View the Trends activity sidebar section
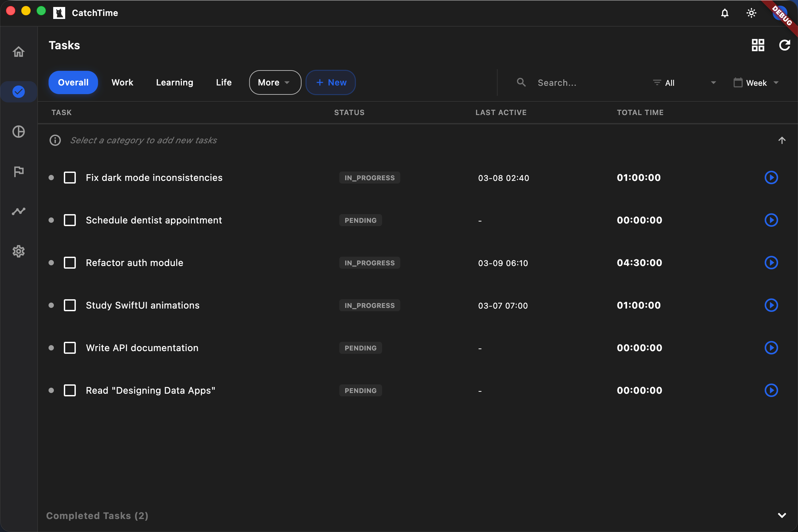Viewport: 798px width, 532px height. pyautogui.click(x=19, y=211)
